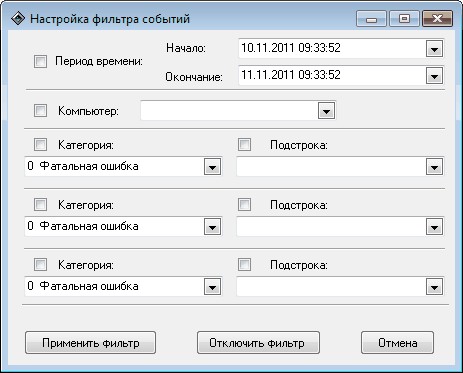Check the bottom Категория checkbox

click(x=40, y=265)
